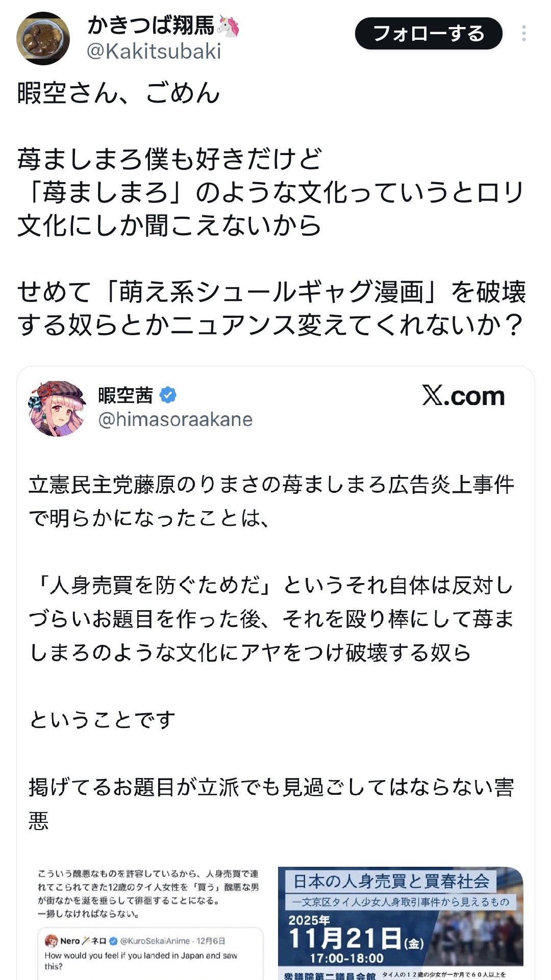This screenshot has height=980, width=551.
Task: Open the three-dot more options menu
Action: (x=523, y=34)
